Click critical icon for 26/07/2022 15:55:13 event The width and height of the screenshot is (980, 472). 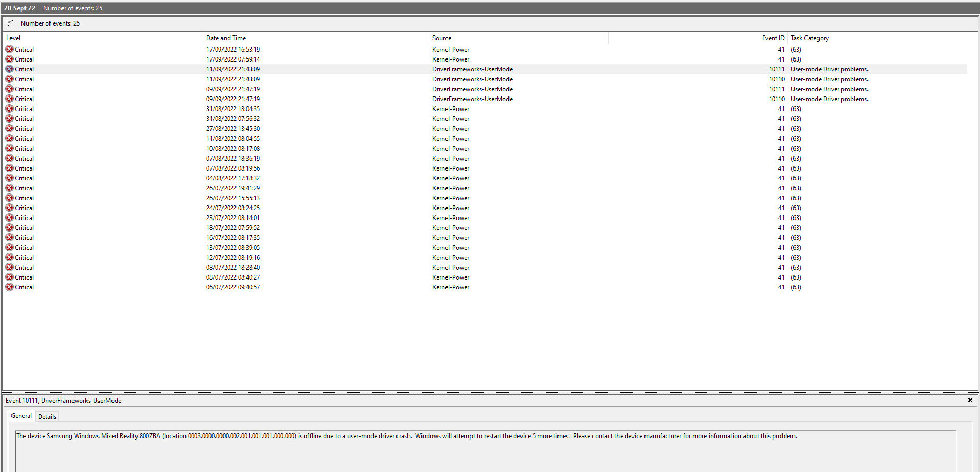point(9,198)
